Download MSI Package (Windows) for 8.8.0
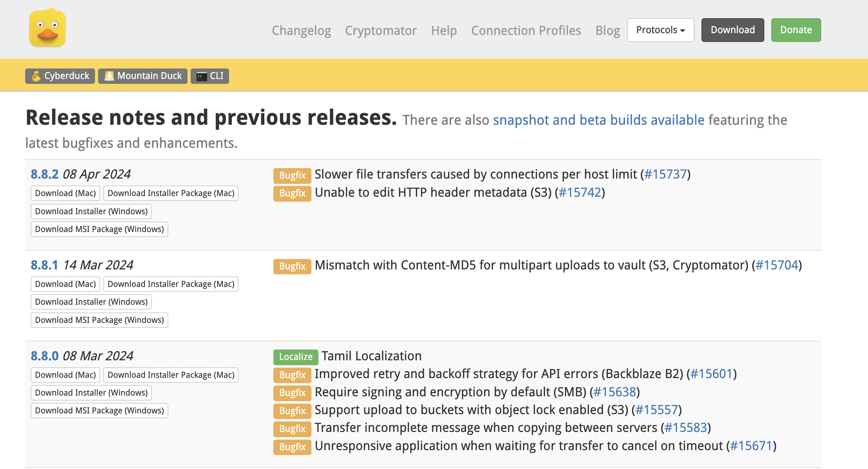This screenshot has height=469, width=868. tap(100, 411)
